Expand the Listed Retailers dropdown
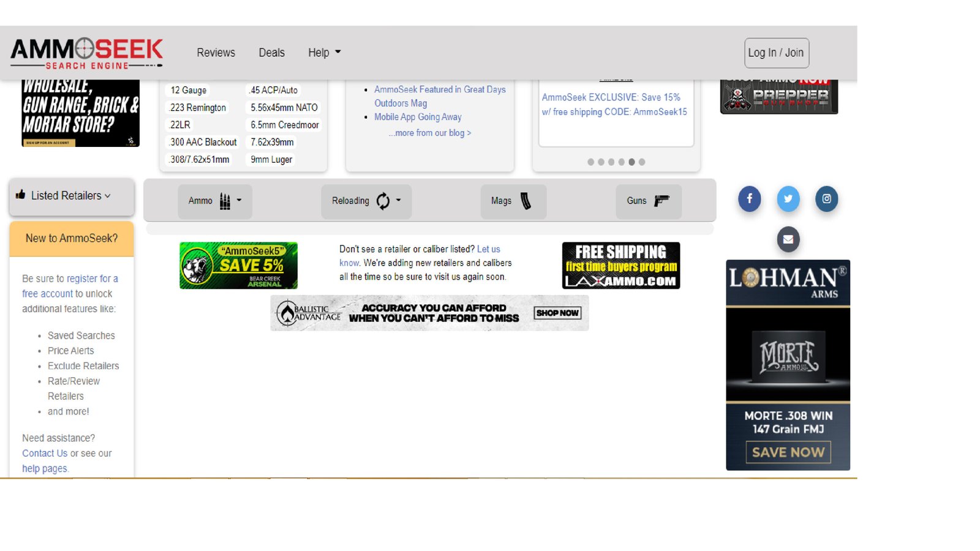The height and width of the screenshot is (551, 980). [72, 196]
